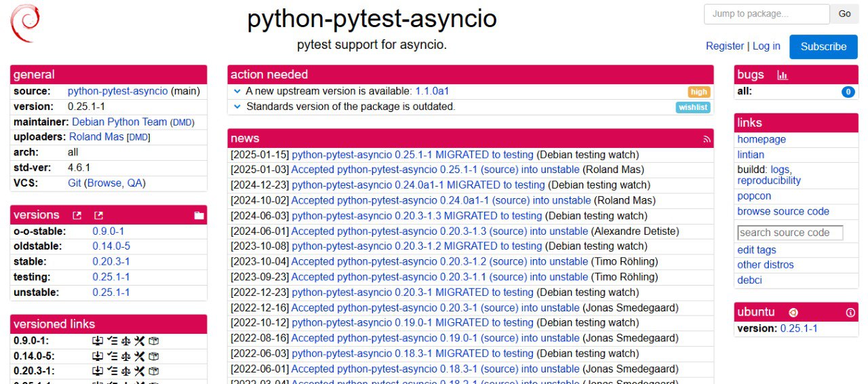868x384 pixels.
Task: Open the Log in link
Action: pos(766,46)
